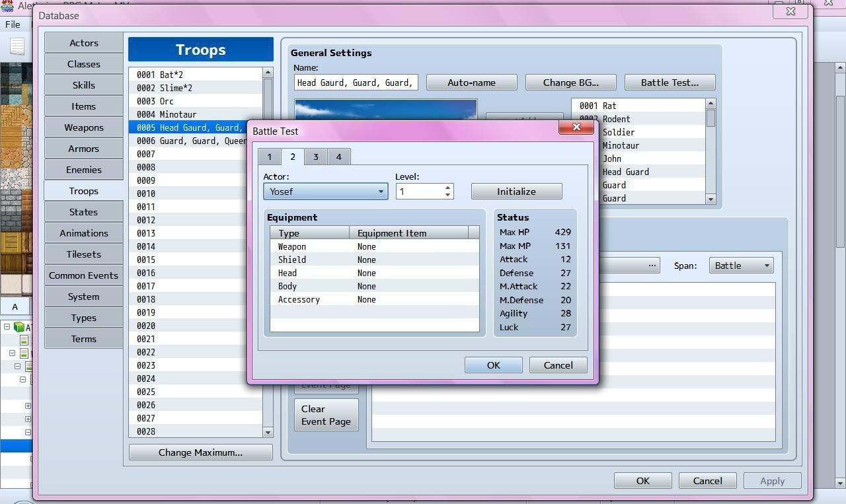The width and height of the screenshot is (846, 504).
Task: Open the Actor dropdown showing Yosef
Action: coord(325,192)
